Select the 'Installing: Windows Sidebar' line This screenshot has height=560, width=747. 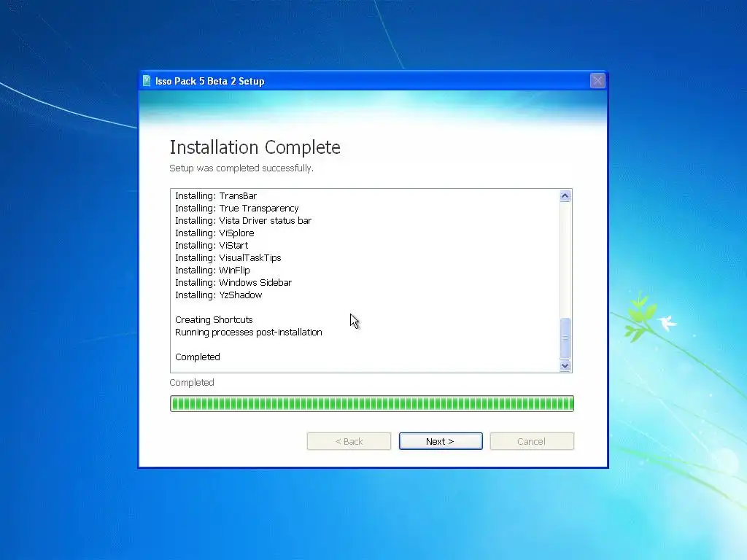point(233,282)
